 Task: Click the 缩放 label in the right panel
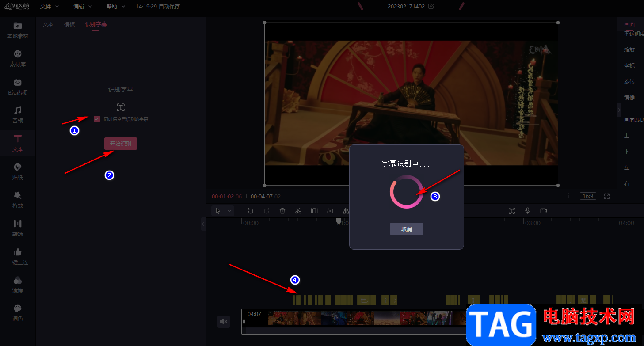(629, 50)
